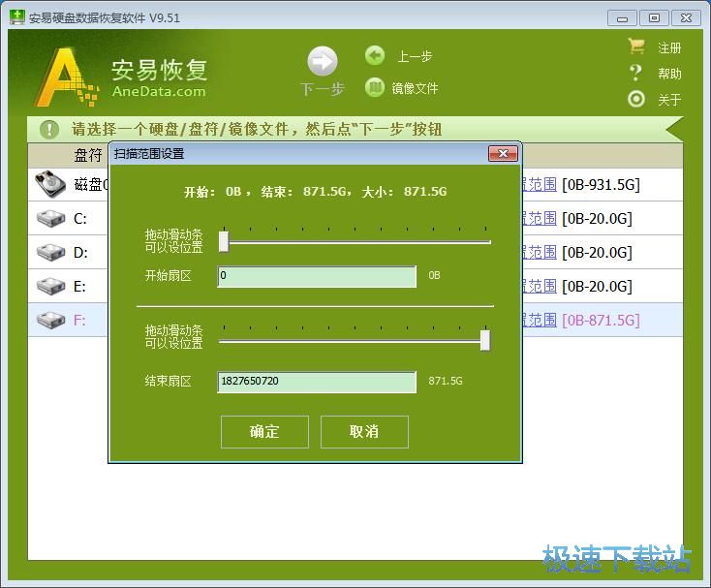The image size is (711, 588).
Task: Open range link for D: row
Action: [x=540, y=252]
